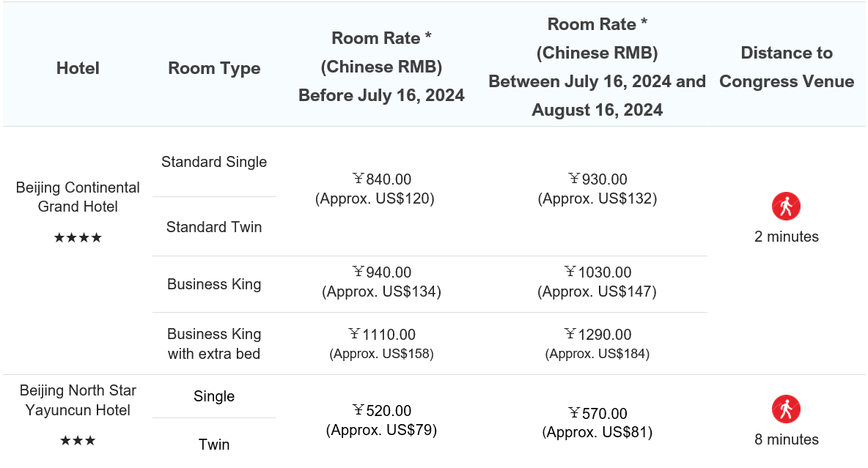Click the ¥1030.00 Business King rate
This screenshot has width=868, height=468.
[x=597, y=272]
